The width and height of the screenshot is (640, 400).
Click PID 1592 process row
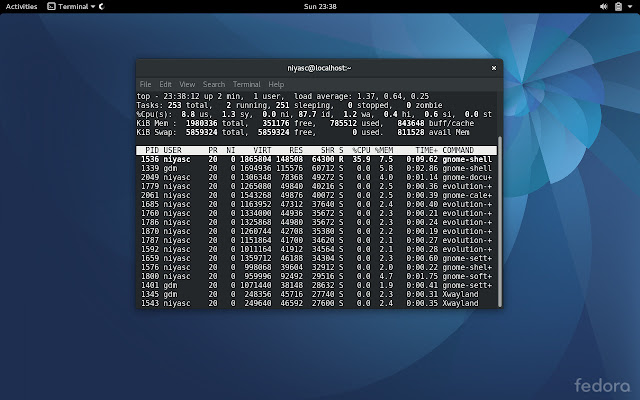pyautogui.click(x=316, y=249)
